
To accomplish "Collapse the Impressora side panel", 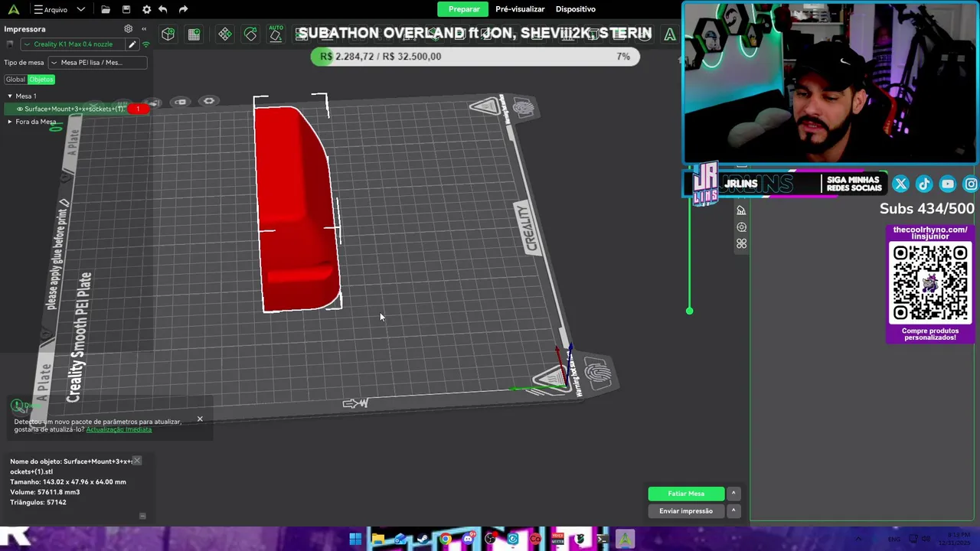I will [143, 29].
